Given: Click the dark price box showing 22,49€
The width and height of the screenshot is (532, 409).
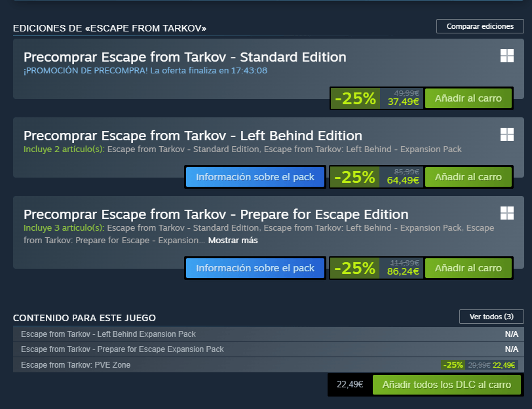Looking at the screenshot, I should coord(348,384).
